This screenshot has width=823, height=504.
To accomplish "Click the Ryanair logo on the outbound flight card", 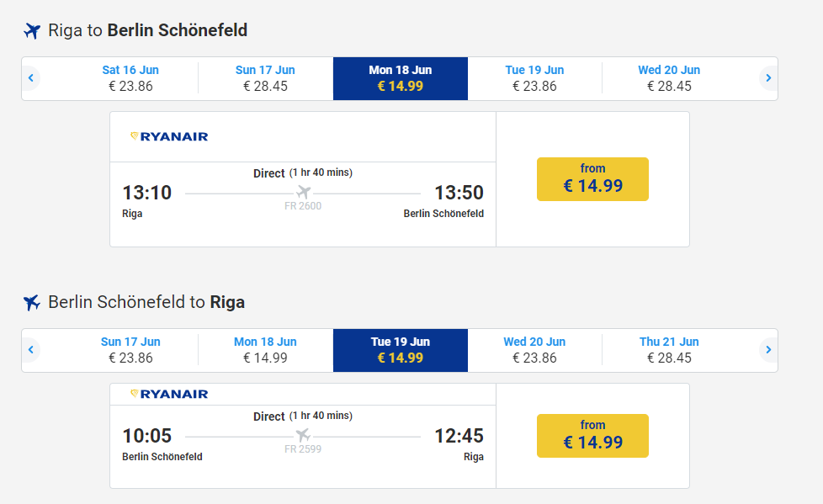I will tap(169, 136).
